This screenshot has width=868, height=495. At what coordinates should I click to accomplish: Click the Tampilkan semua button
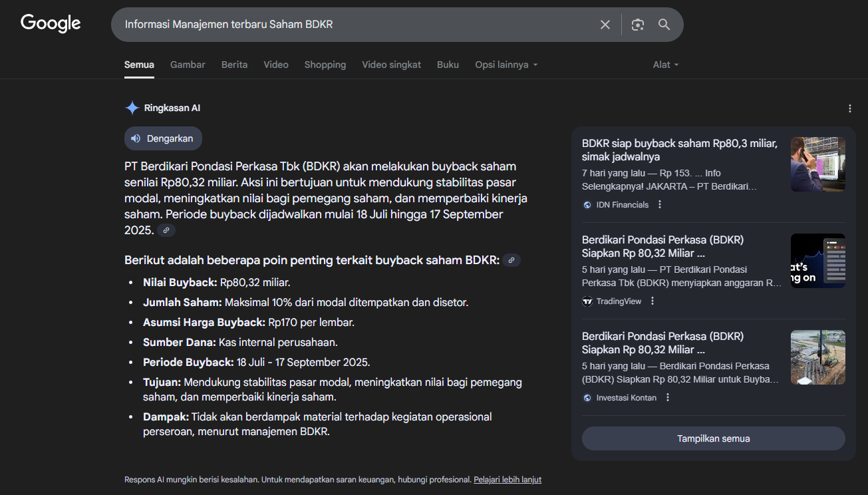[x=714, y=438]
